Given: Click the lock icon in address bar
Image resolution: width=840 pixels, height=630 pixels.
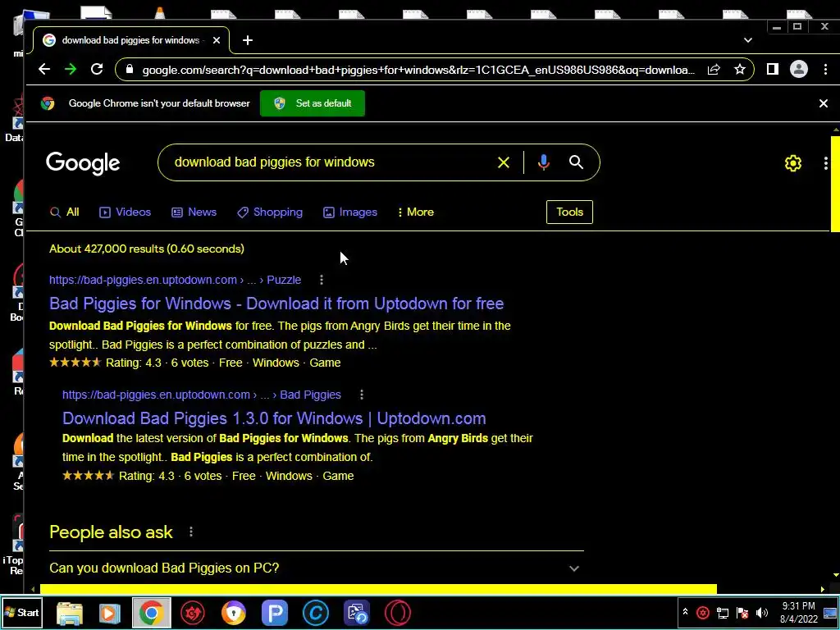Looking at the screenshot, I should tap(129, 70).
